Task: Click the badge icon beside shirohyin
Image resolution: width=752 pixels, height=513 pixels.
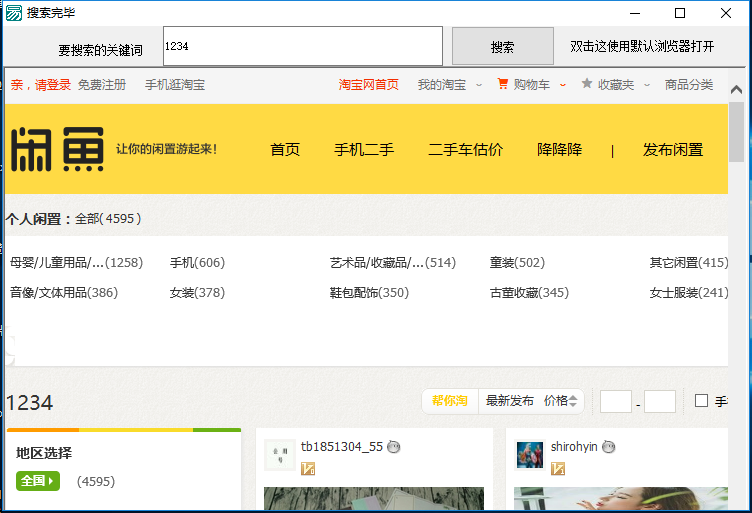Action: tap(609, 447)
